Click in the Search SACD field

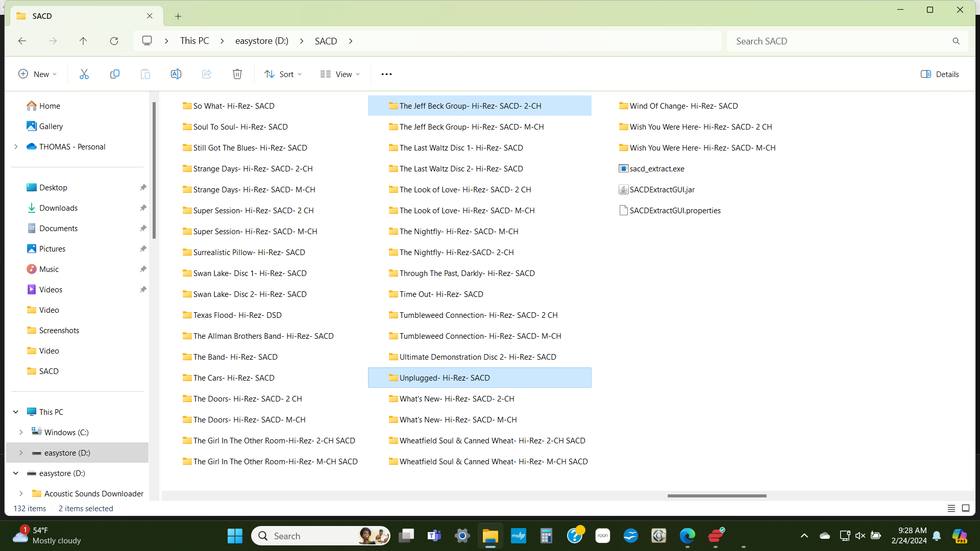pyautogui.click(x=841, y=41)
